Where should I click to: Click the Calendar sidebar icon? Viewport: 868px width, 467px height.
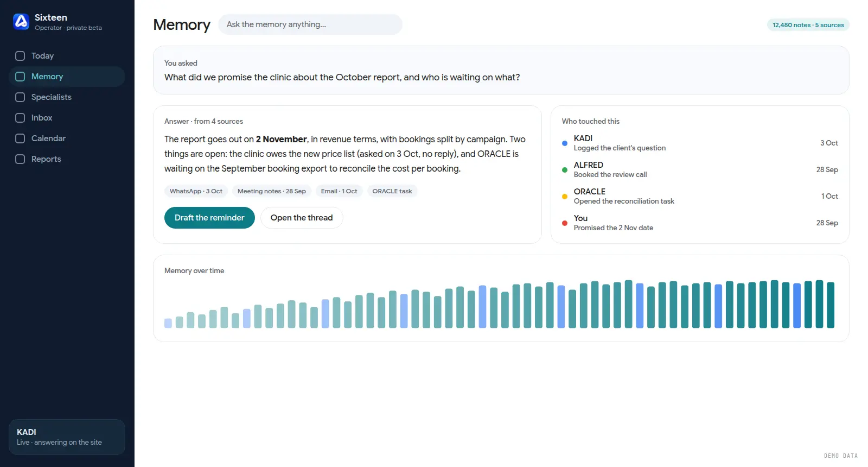tap(20, 138)
